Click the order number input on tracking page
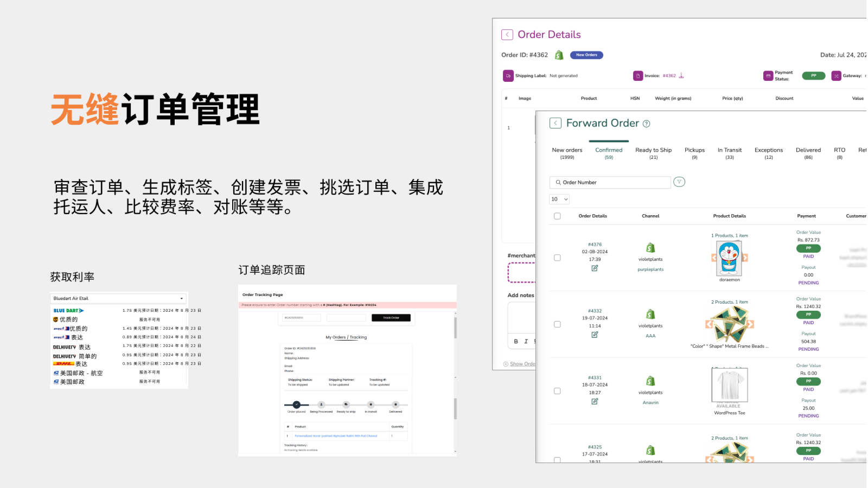 (302, 318)
